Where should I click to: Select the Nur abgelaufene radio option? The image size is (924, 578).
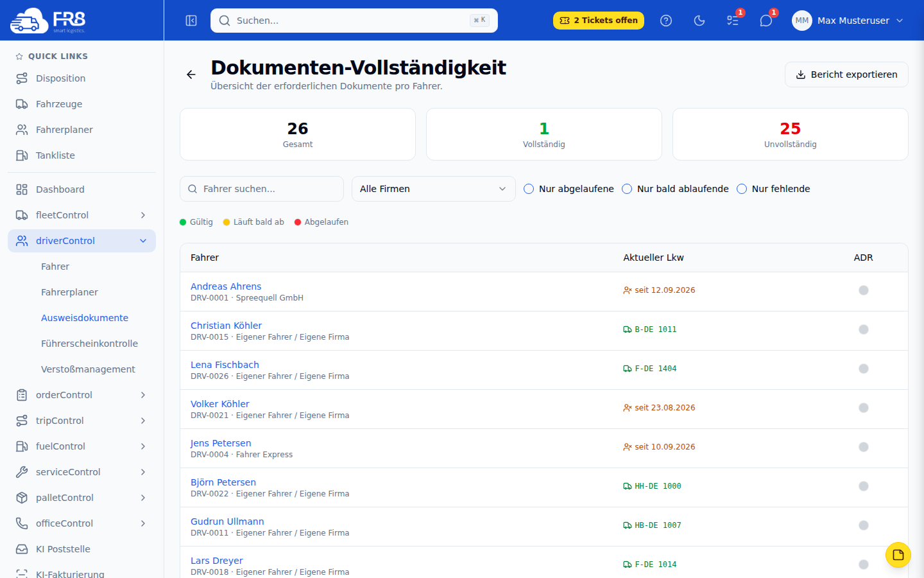coord(529,189)
